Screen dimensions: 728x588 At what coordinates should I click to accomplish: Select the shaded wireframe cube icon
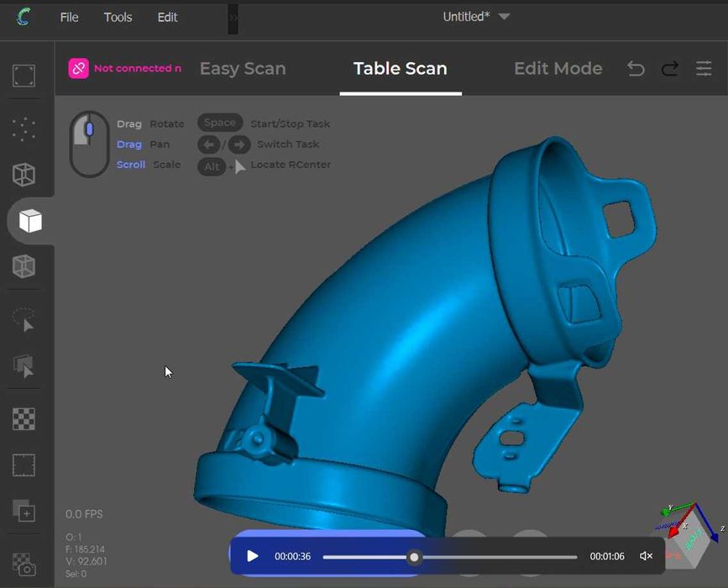pyautogui.click(x=24, y=266)
